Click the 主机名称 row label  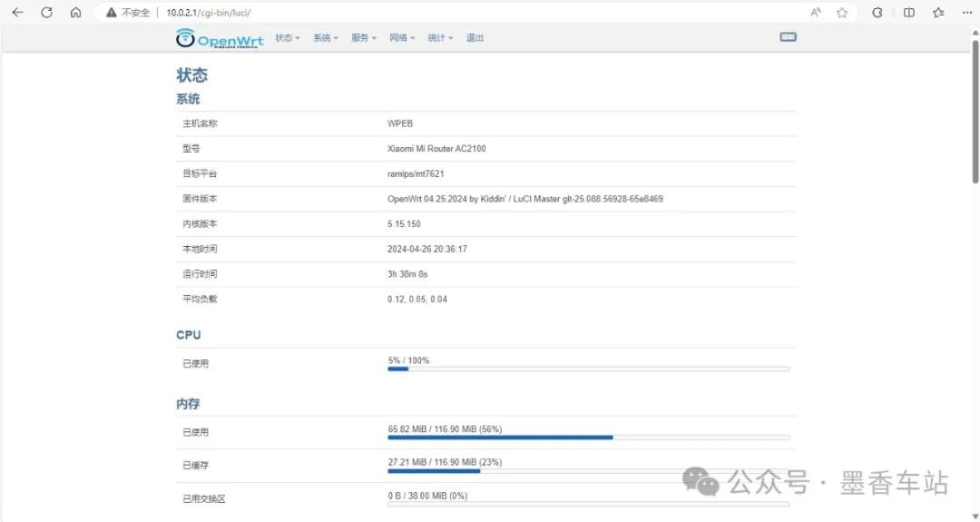click(200, 123)
